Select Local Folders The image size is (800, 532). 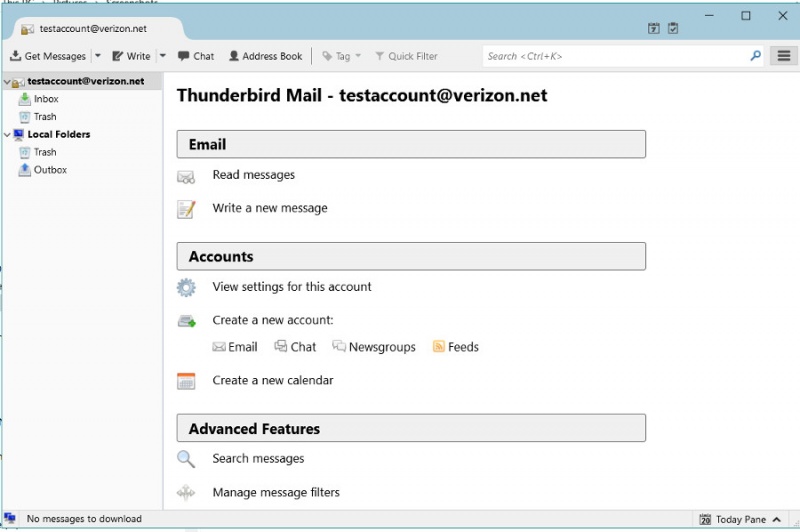click(x=59, y=134)
